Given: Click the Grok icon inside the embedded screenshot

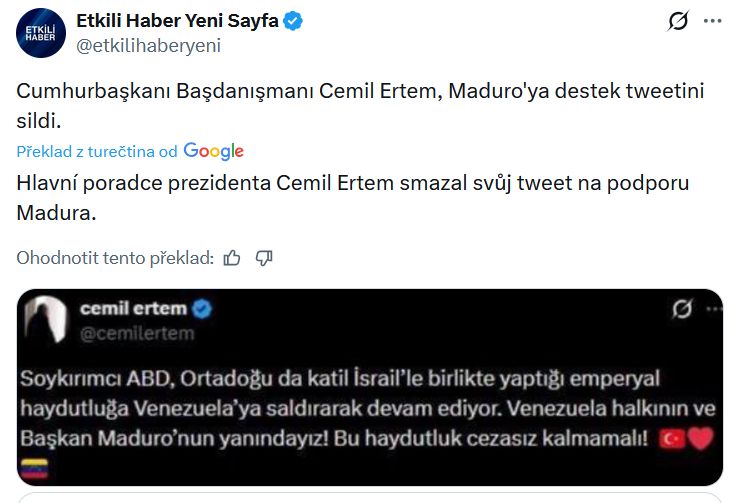Looking at the screenshot, I should [x=682, y=310].
